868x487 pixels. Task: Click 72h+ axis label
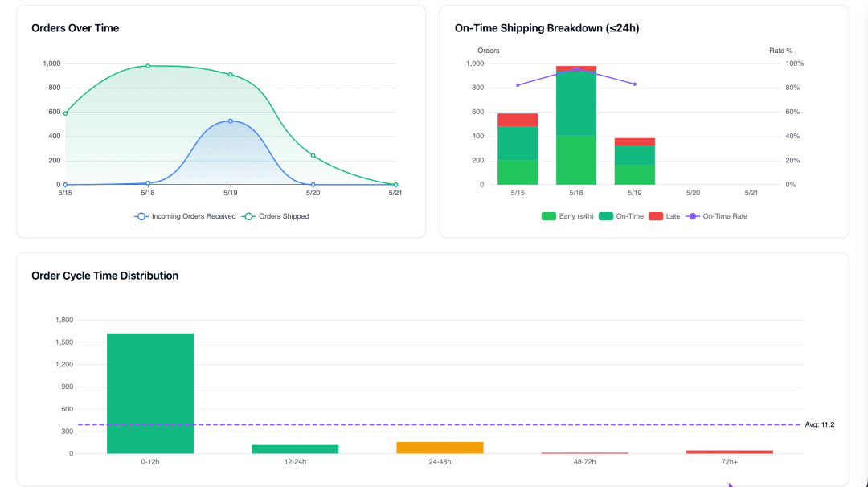pyautogui.click(x=730, y=461)
